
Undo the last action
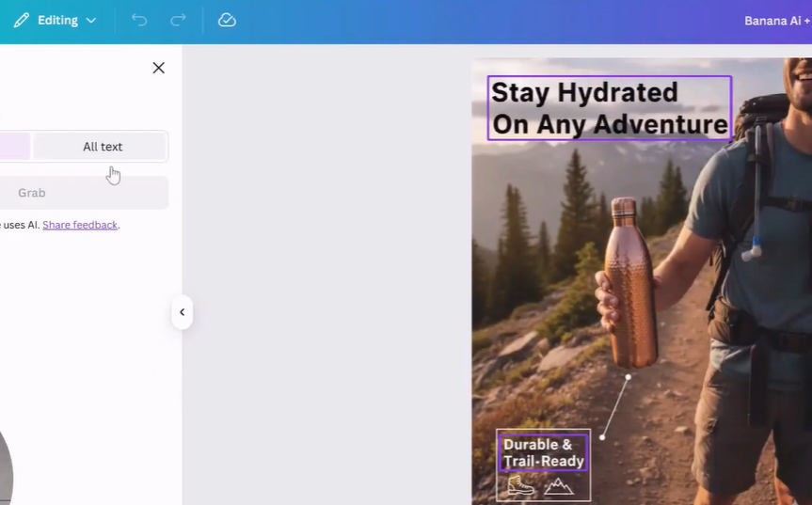click(139, 20)
